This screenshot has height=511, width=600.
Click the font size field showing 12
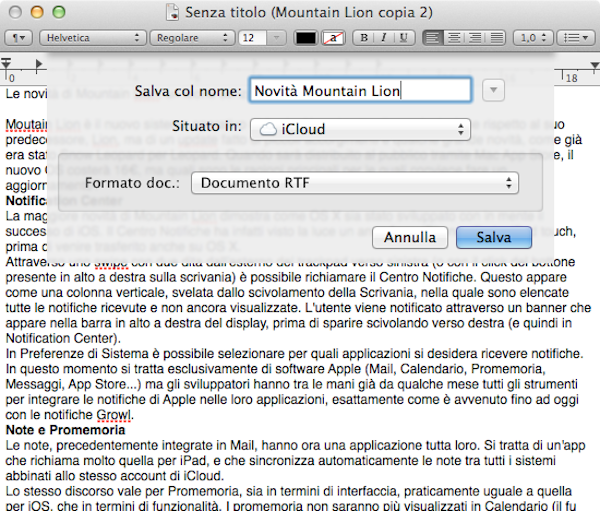tap(252, 38)
